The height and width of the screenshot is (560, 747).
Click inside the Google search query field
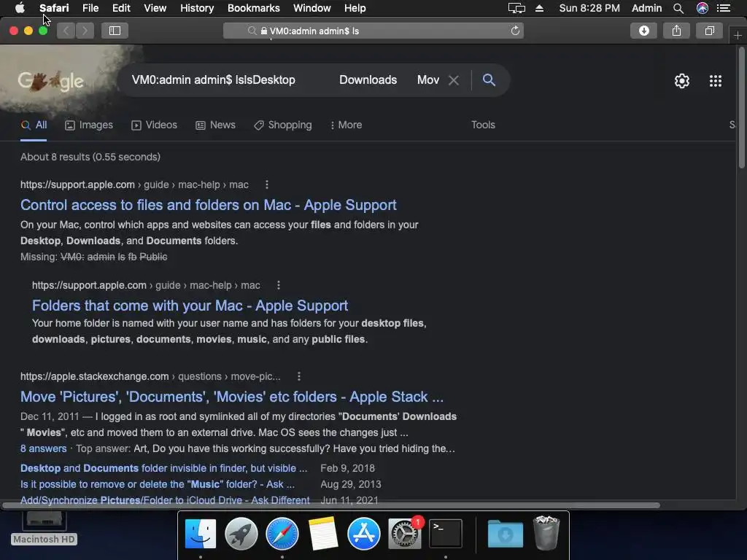(x=286, y=80)
